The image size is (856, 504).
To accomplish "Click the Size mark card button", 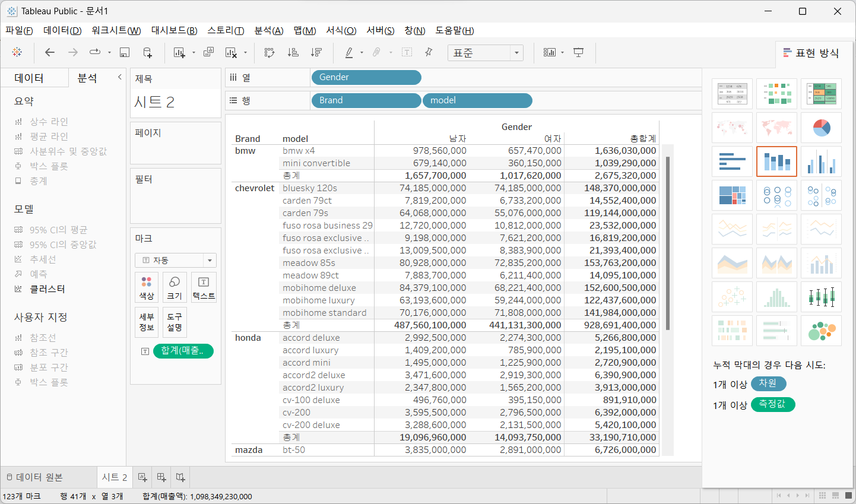I will 175,287.
